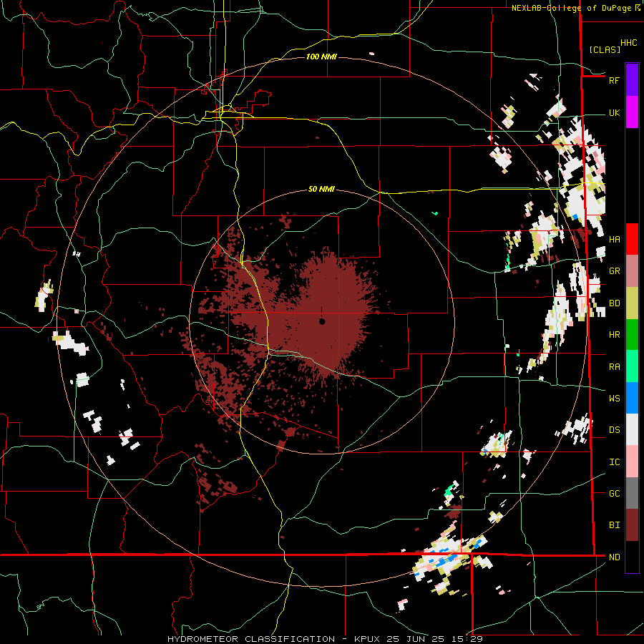The width and height of the screenshot is (644, 644).
Task: Select the dusty pink GR legend swatch
Action: pos(632,271)
